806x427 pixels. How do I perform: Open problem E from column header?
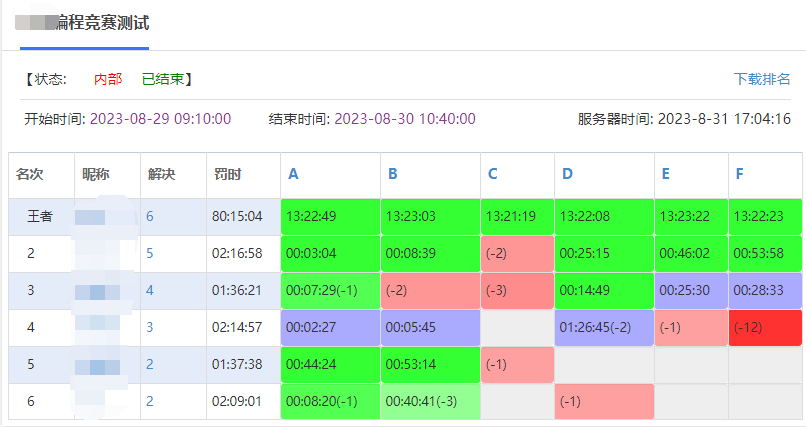pos(665,174)
